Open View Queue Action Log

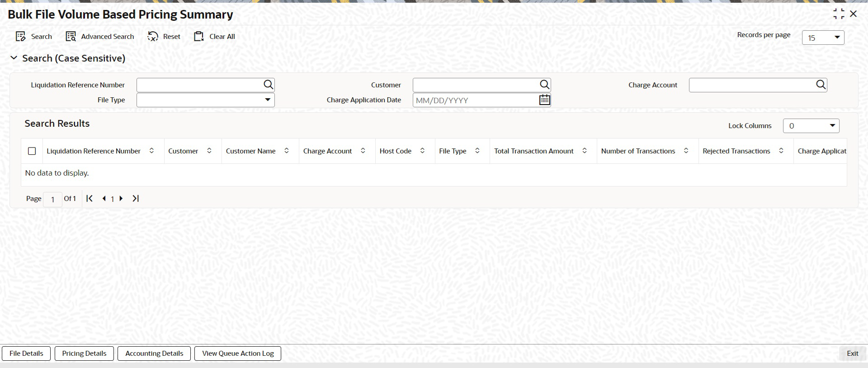(x=238, y=354)
